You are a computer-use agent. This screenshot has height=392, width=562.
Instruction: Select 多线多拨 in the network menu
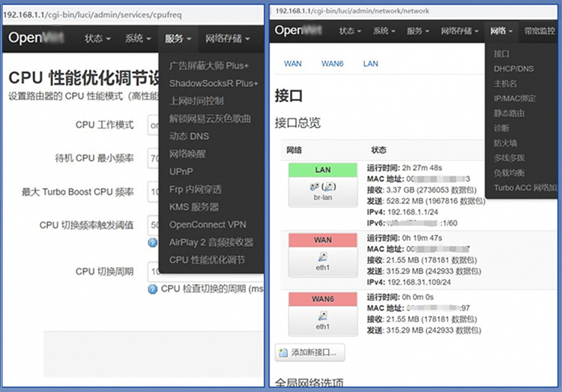509,158
